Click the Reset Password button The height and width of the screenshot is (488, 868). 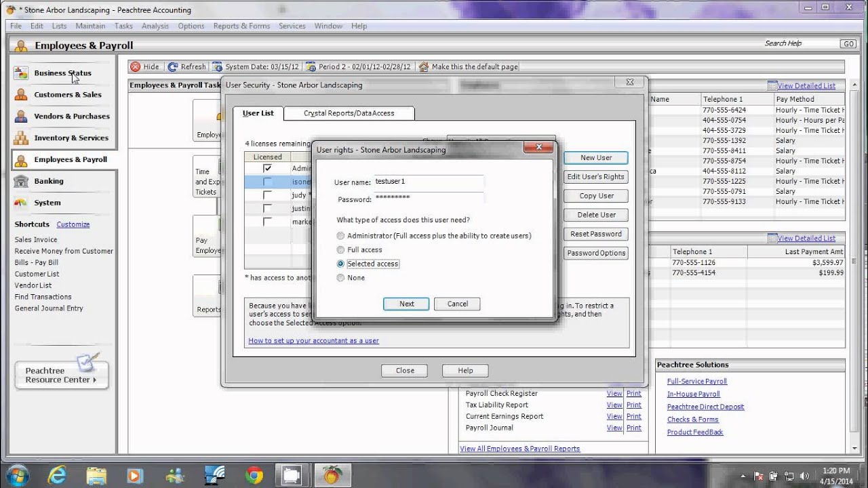click(x=596, y=234)
